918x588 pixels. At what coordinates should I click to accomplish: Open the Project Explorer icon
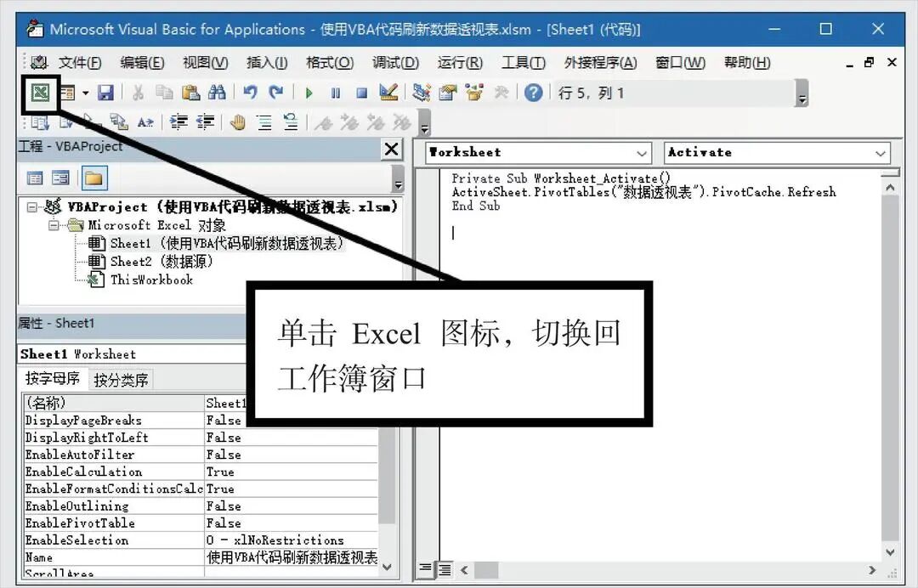(421, 93)
